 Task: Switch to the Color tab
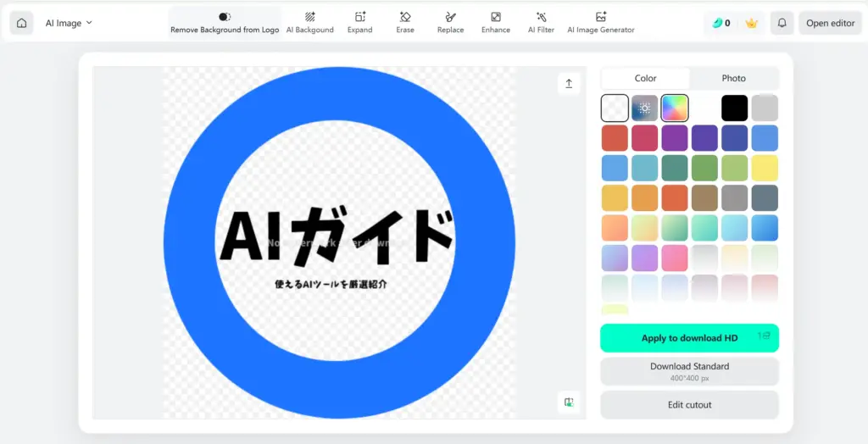(x=646, y=78)
